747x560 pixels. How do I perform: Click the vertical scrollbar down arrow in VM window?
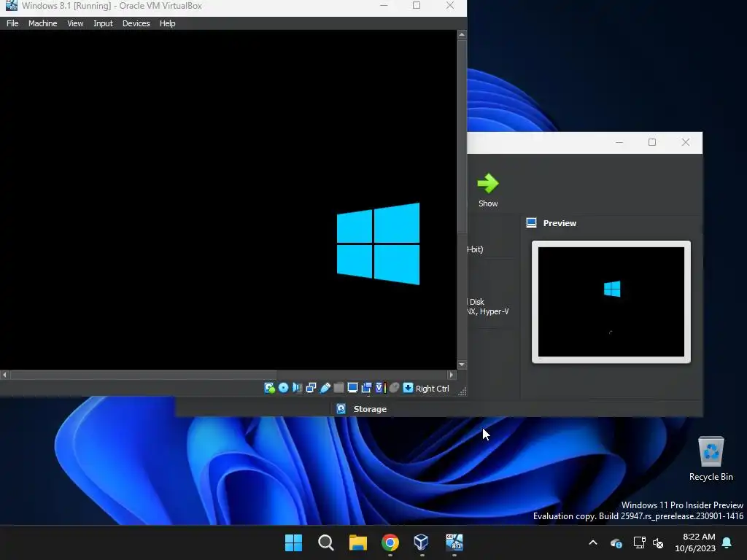tap(462, 365)
